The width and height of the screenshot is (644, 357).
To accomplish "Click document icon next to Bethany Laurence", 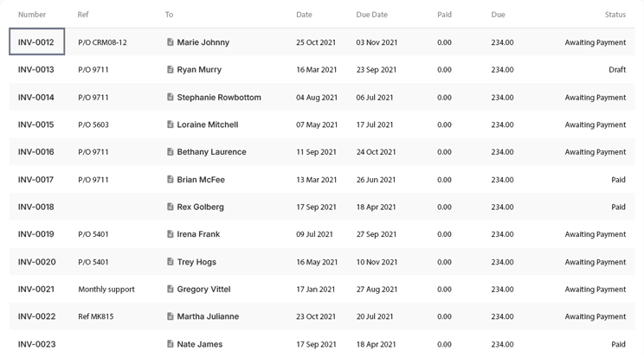I will click(x=171, y=152).
